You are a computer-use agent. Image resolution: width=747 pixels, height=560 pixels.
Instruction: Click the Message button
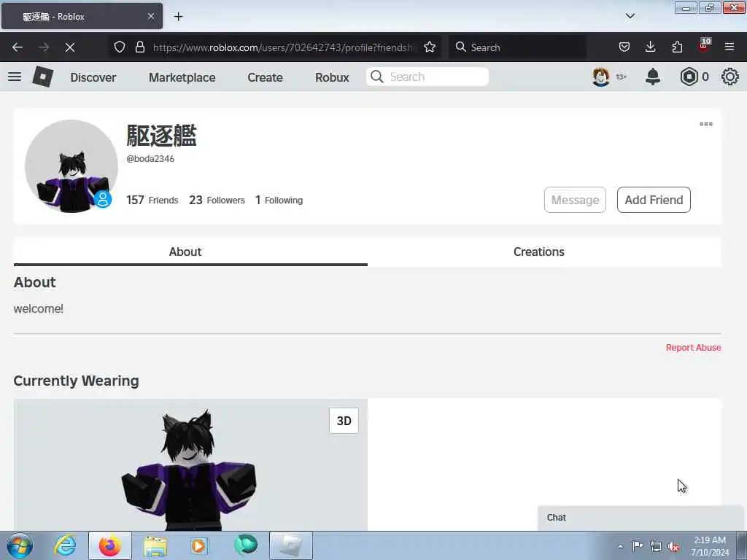575,200
